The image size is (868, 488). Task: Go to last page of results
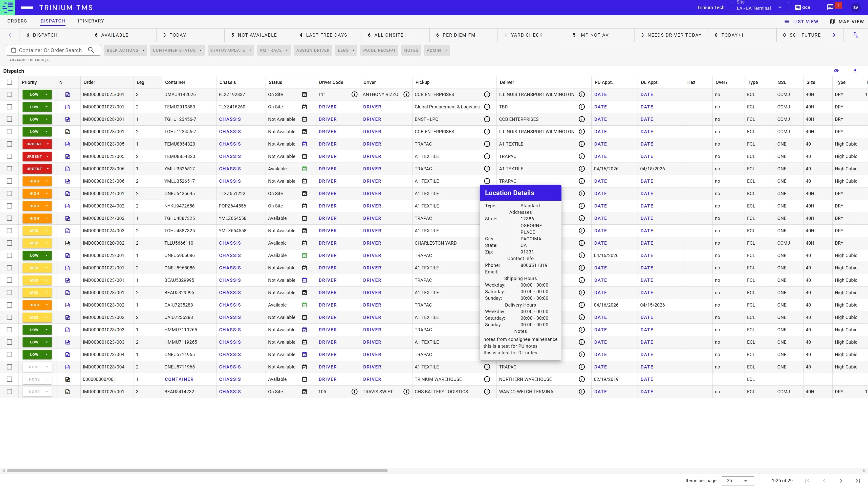(858, 481)
